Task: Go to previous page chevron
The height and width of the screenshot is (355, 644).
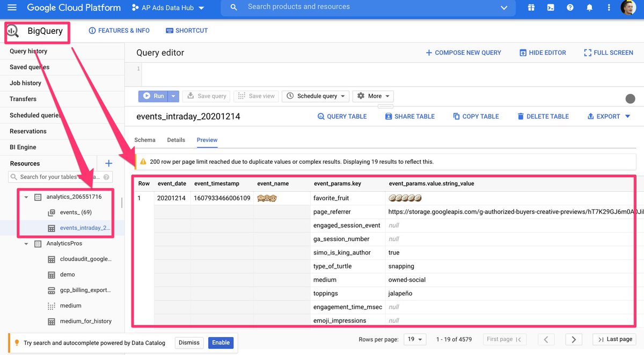Action: click(x=546, y=339)
